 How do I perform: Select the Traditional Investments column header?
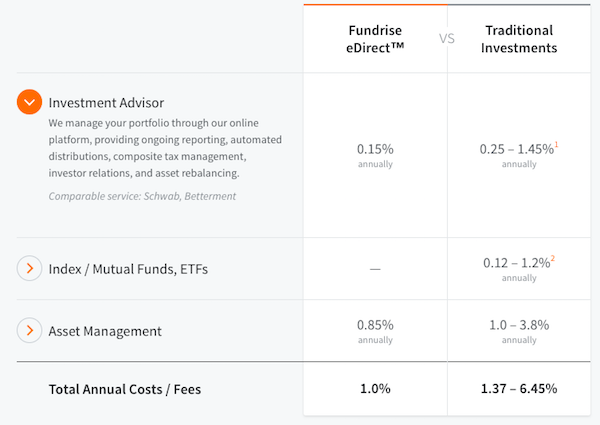point(519,39)
